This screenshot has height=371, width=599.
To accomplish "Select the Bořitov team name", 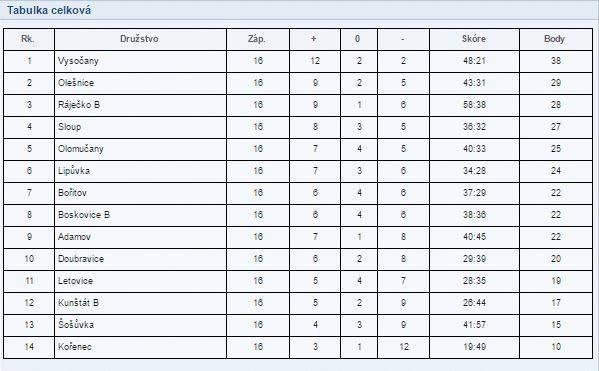I will coord(72,193).
